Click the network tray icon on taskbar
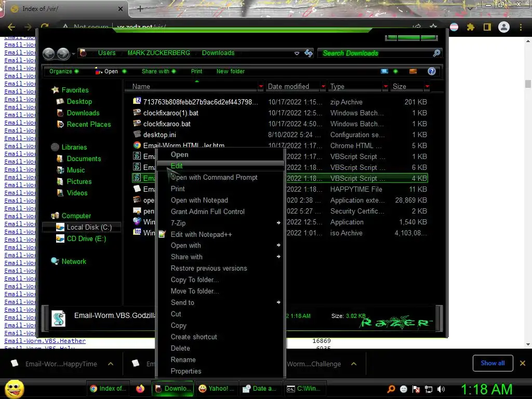The height and width of the screenshot is (399, 532). point(429,389)
